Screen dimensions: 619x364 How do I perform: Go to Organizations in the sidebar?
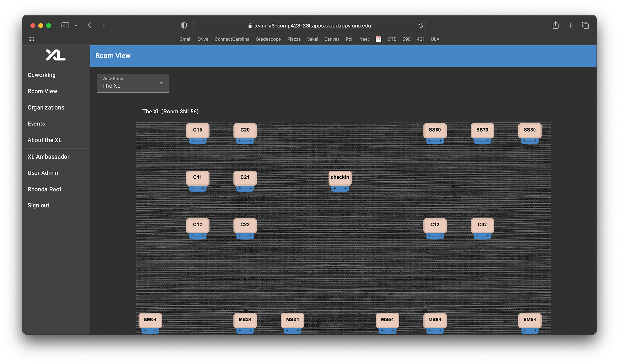[x=46, y=108]
